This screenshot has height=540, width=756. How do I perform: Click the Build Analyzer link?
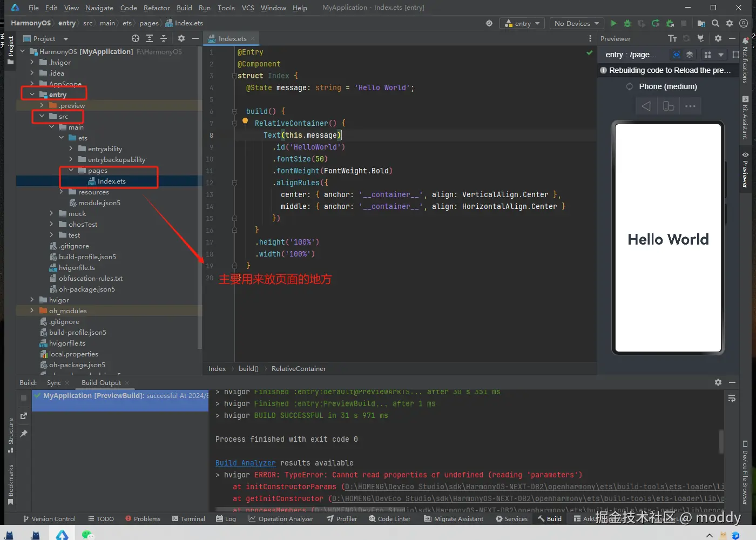point(245,463)
